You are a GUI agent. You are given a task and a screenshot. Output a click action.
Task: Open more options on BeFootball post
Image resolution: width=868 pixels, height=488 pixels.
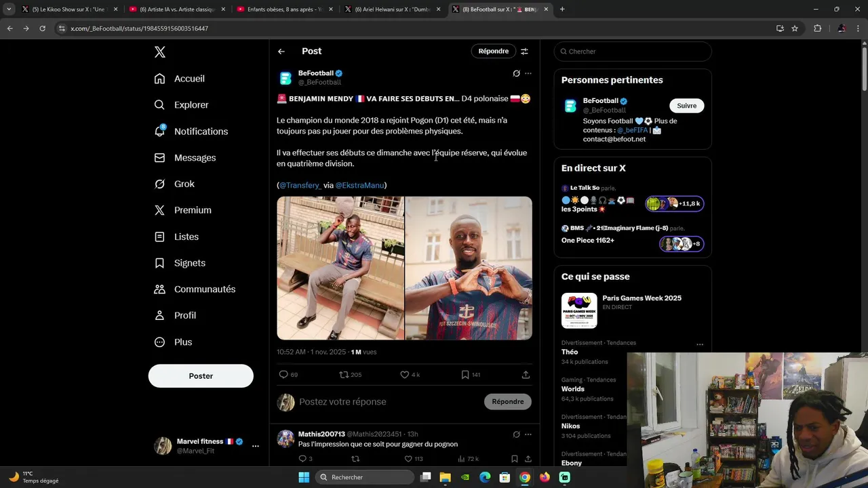point(528,73)
